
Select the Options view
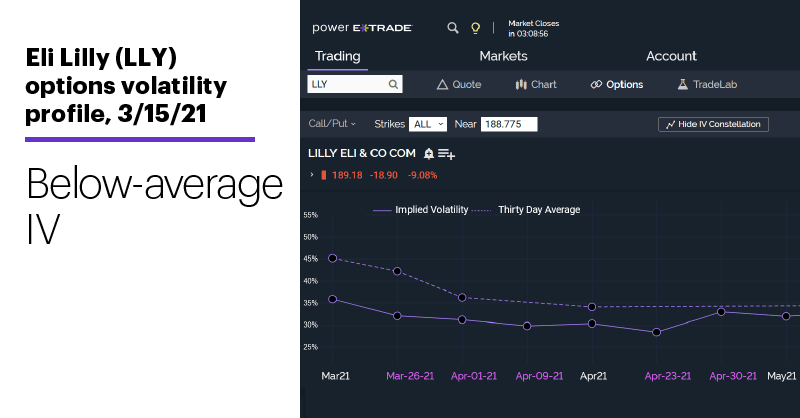[x=617, y=85]
